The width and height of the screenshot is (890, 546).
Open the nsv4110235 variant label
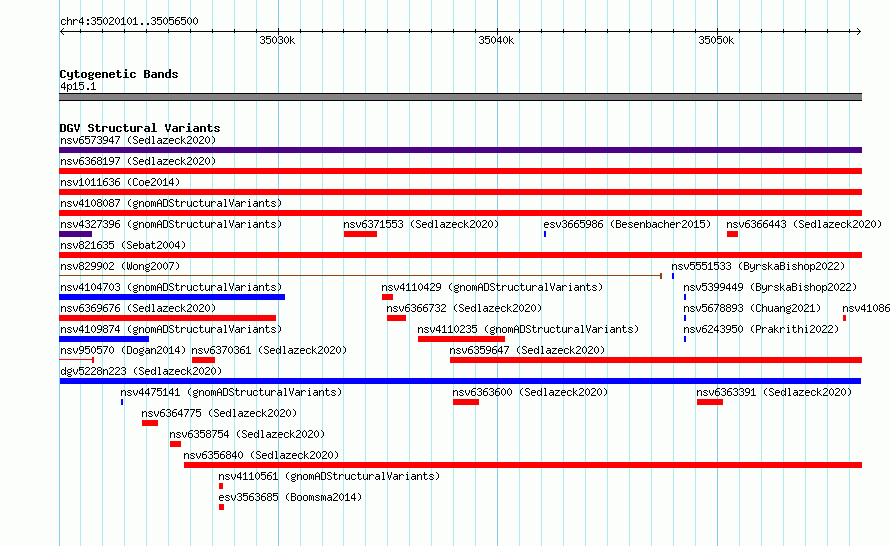pyautogui.click(x=528, y=329)
